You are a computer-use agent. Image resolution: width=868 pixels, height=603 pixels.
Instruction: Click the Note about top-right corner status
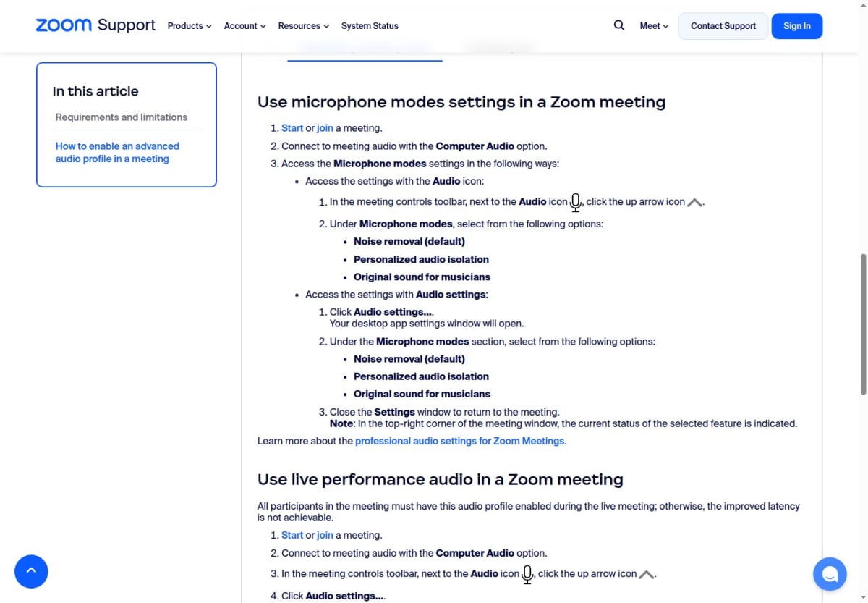[563, 423]
